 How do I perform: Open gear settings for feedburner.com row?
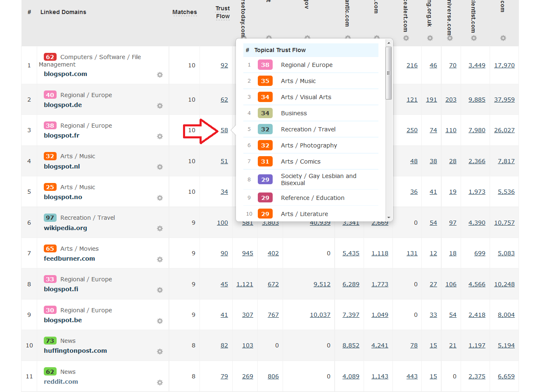point(160,259)
